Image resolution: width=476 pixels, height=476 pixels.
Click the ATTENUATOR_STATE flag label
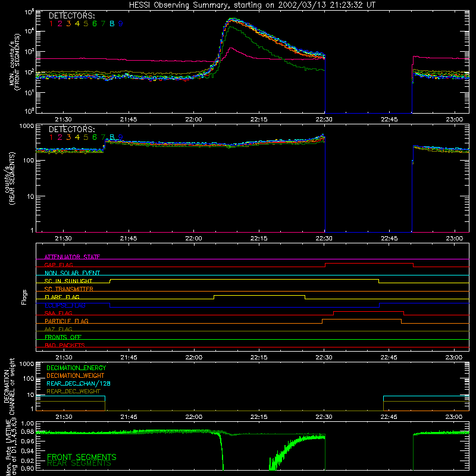[x=72, y=257]
